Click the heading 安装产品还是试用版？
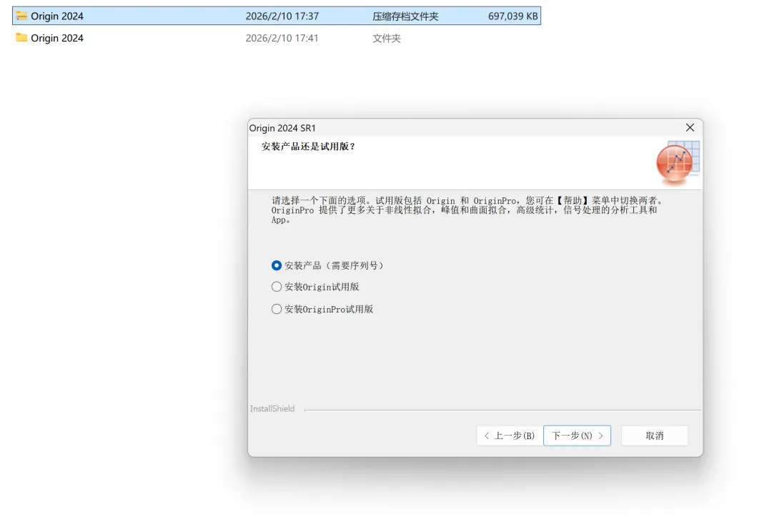This screenshot has height=532, width=772. 309,147
